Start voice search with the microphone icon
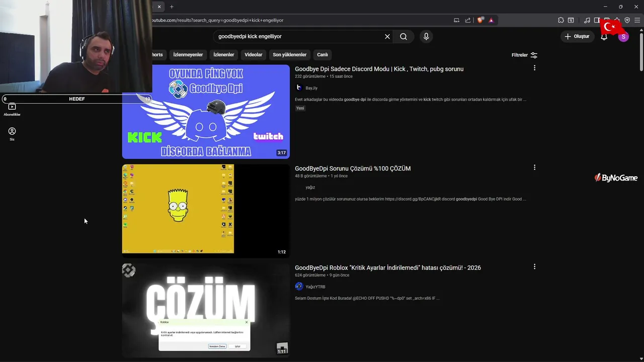Screen dimensions: 644x362 426,36
